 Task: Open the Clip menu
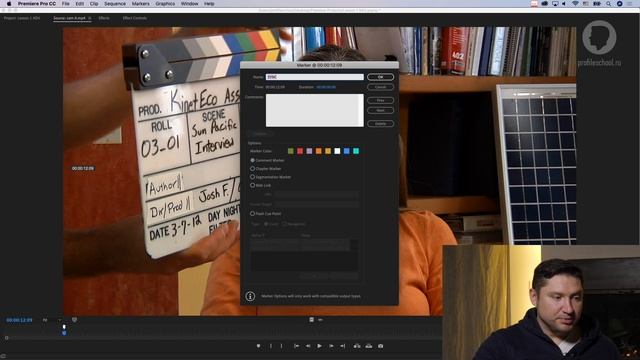(94, 4)
